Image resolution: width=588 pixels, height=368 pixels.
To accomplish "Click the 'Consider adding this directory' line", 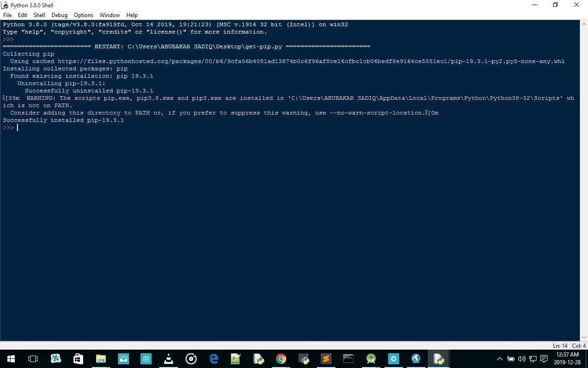I will coord(224,113).
